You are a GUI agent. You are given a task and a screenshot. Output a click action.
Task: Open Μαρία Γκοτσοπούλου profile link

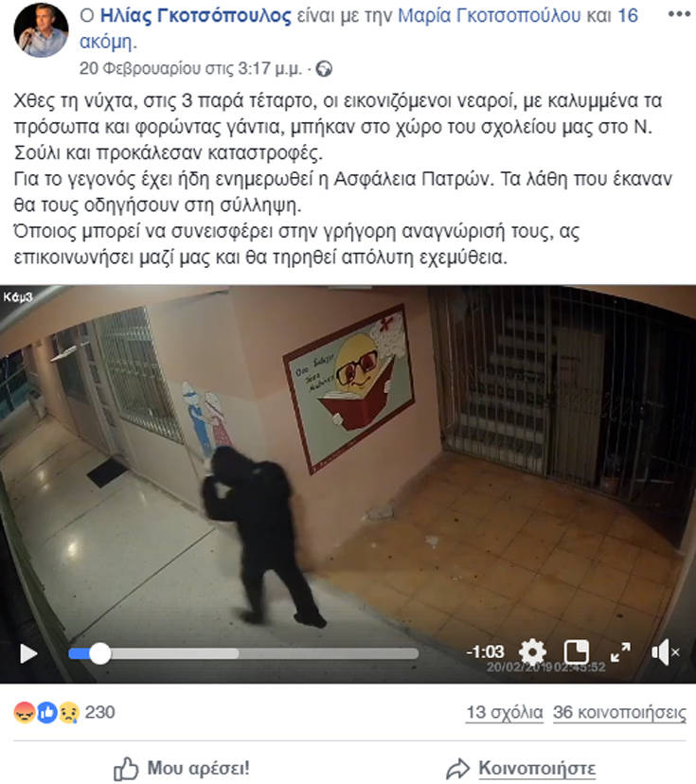pyautogui.click(x=490, y=16)
